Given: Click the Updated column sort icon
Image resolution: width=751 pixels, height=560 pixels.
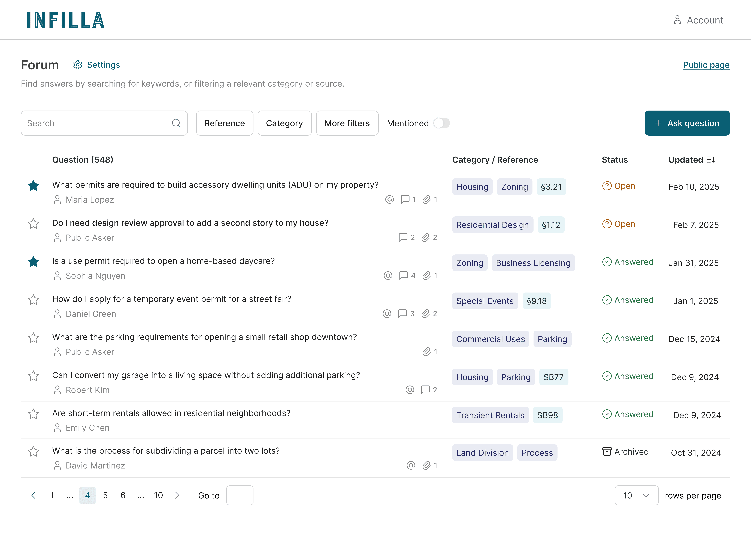Looking at the screenshot, I should (x=711, y=160).
